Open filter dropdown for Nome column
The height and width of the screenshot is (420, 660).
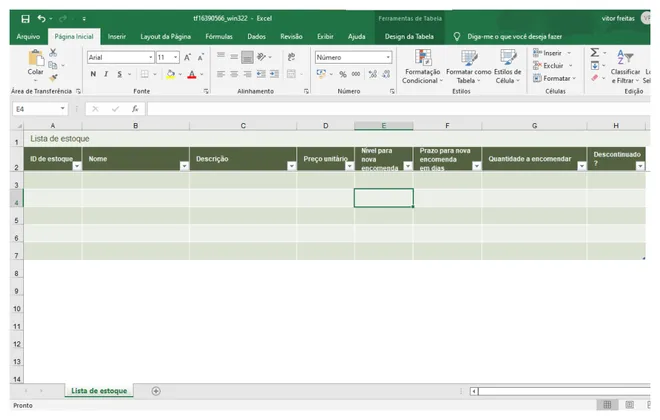coord(184,166)
